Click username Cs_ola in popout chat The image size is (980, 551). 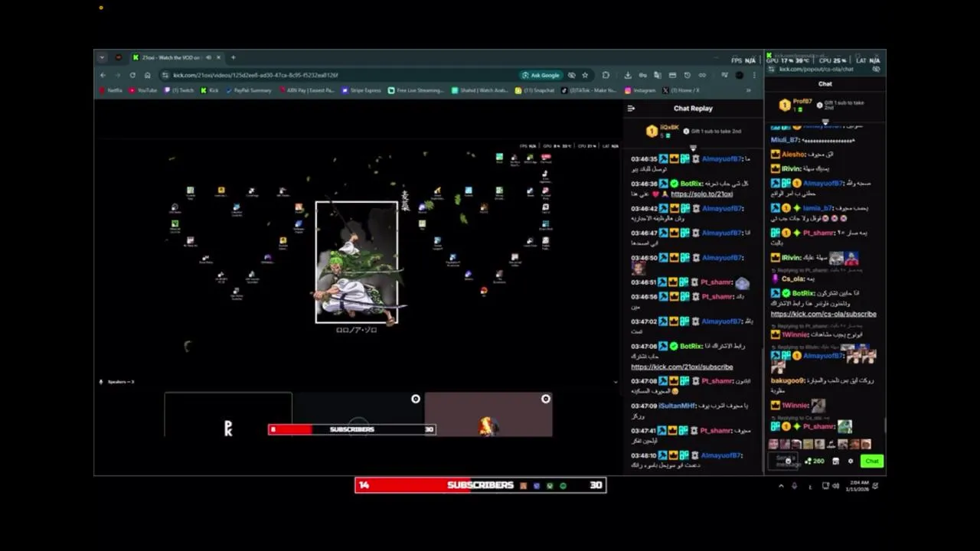pyautogui.click(x=793, y=279)
